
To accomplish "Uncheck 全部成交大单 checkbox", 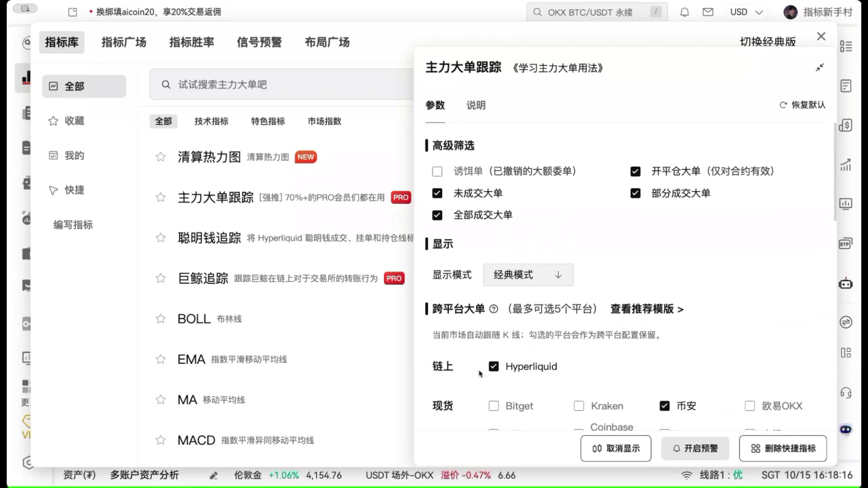I will (437, 215).
